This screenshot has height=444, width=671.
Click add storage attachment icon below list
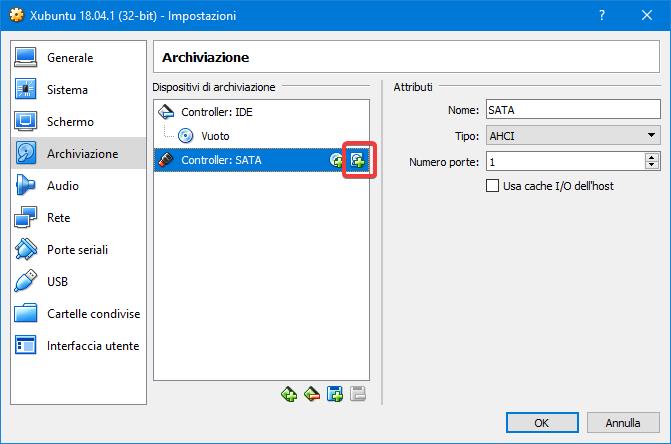[x=335, y=394]
